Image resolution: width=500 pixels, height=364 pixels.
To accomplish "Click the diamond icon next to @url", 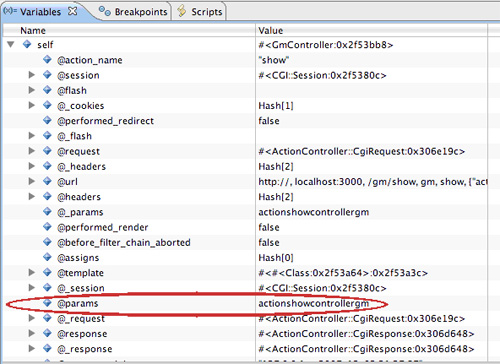I will (47, 181).
